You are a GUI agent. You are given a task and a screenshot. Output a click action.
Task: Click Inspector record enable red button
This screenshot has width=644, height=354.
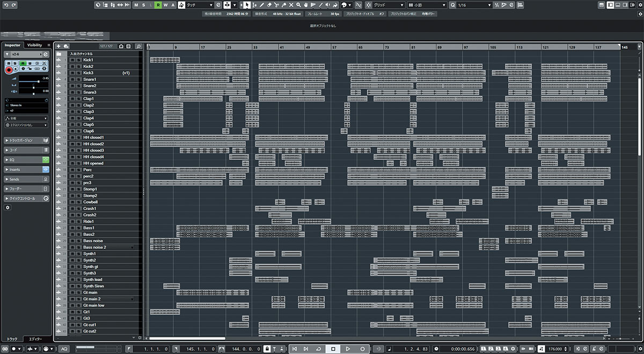tap(9, 69)
